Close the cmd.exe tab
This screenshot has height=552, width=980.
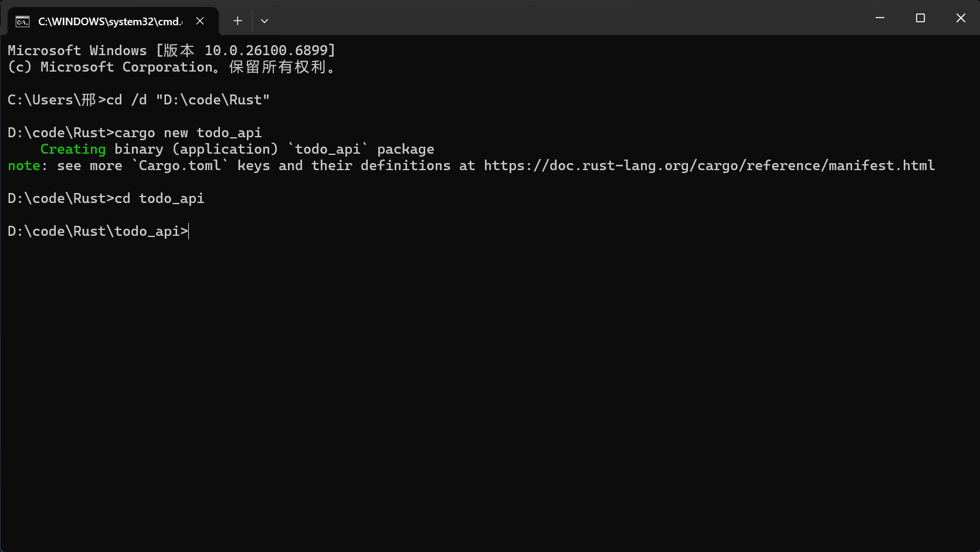[200, 21]
